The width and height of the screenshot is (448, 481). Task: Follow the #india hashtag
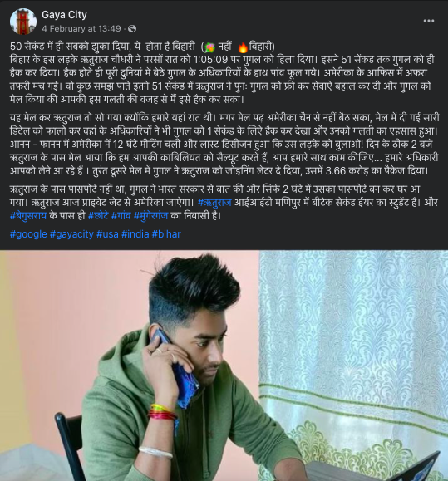pos(135,234)
